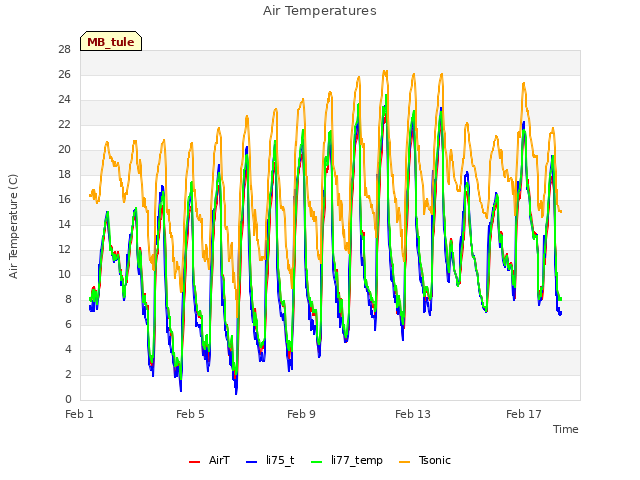Click the orange Tsonic legend color marker
The height and width of the screenshot is (480, 640).
tap(404, 462)
